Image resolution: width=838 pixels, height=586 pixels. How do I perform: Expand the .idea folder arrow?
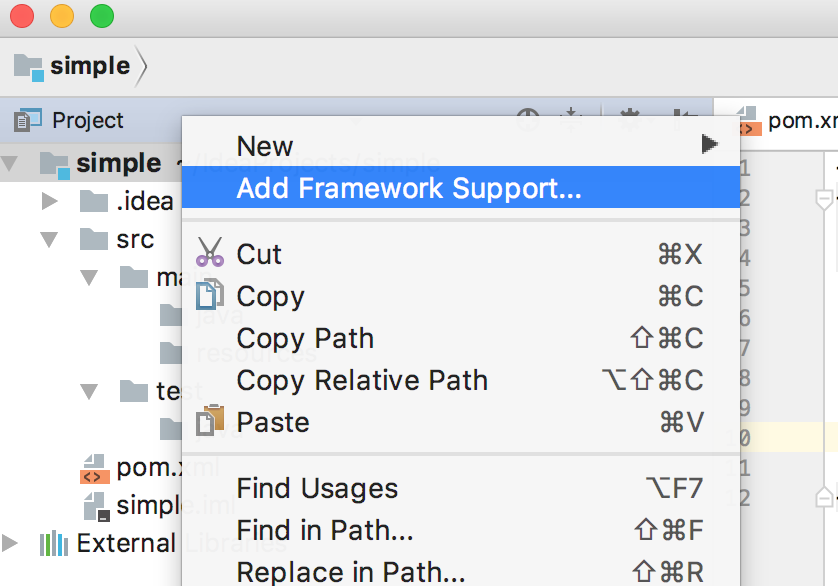pyautogui.click(x=49, y=201)
